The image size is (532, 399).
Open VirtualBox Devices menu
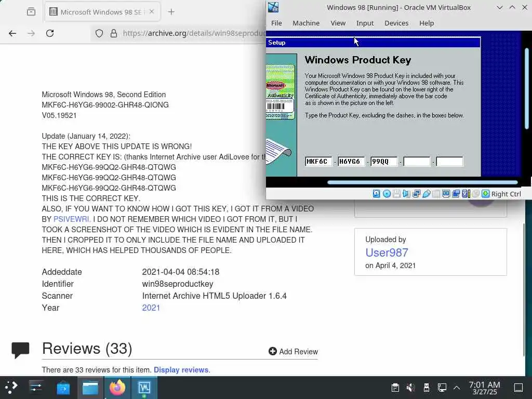point(396,23)
